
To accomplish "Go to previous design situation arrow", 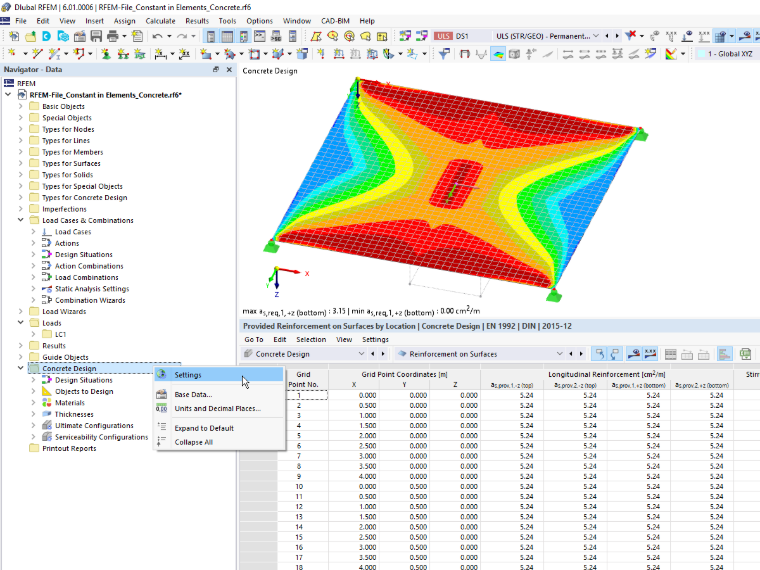I will 607,36.
